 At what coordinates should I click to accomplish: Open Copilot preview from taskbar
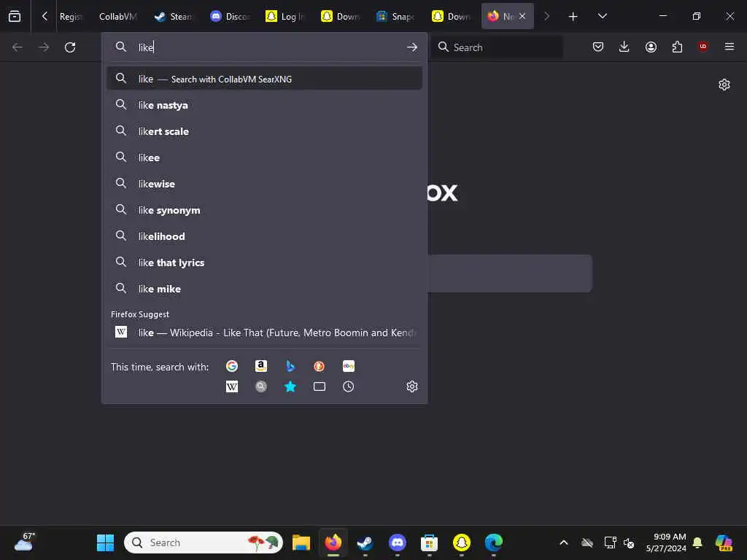click(x=724, y=542)
